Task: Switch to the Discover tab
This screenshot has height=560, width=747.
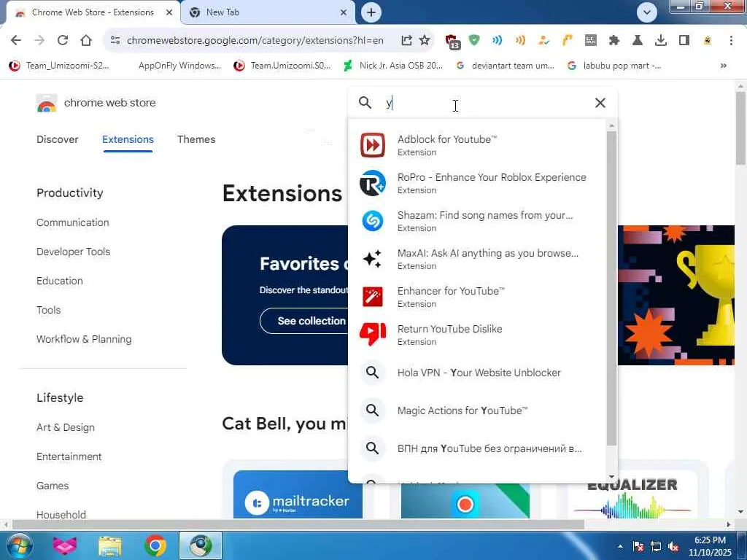Action: pos(57,139)
